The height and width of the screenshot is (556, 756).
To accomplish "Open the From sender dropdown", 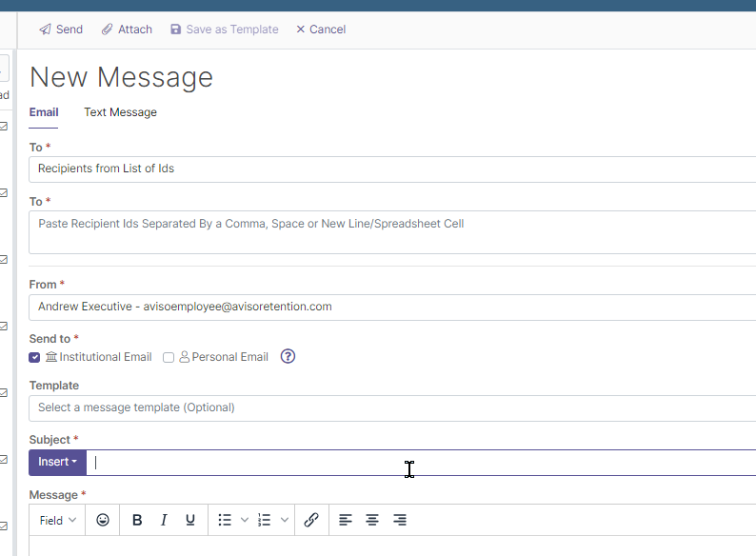I will (392, 308).
